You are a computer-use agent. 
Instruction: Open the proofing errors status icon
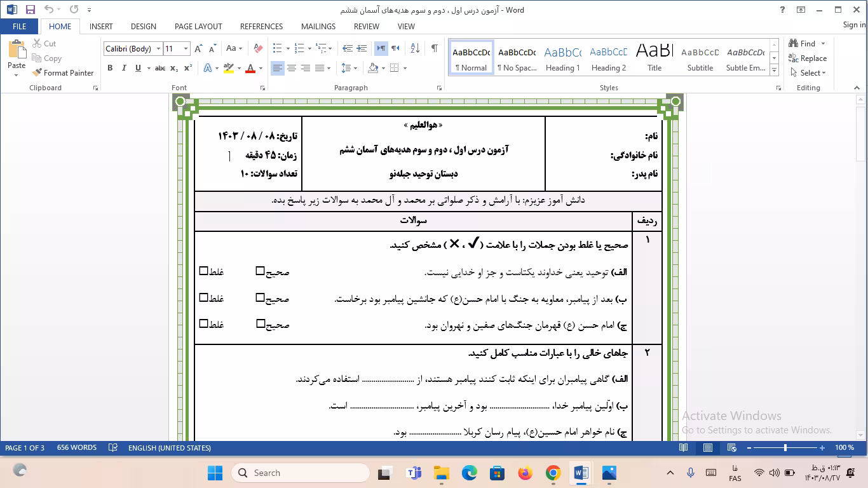coord(113,448)
